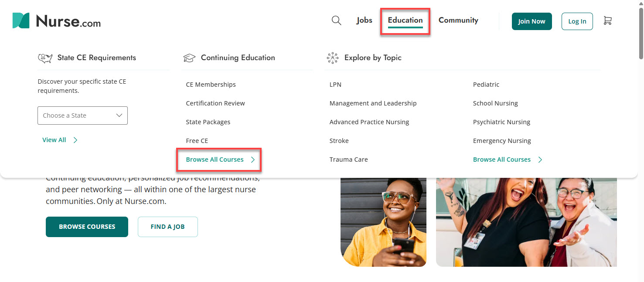Screen dimensions: 644x282
Task: Click the Nurse.com logo
Action: point(56,20)
